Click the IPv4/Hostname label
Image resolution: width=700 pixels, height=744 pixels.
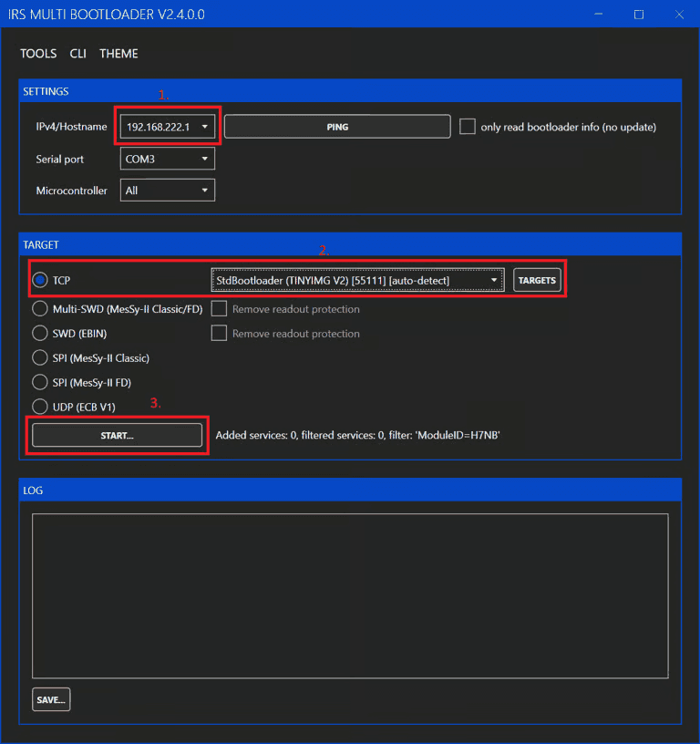pyautogui.click(x=71, y=127)
